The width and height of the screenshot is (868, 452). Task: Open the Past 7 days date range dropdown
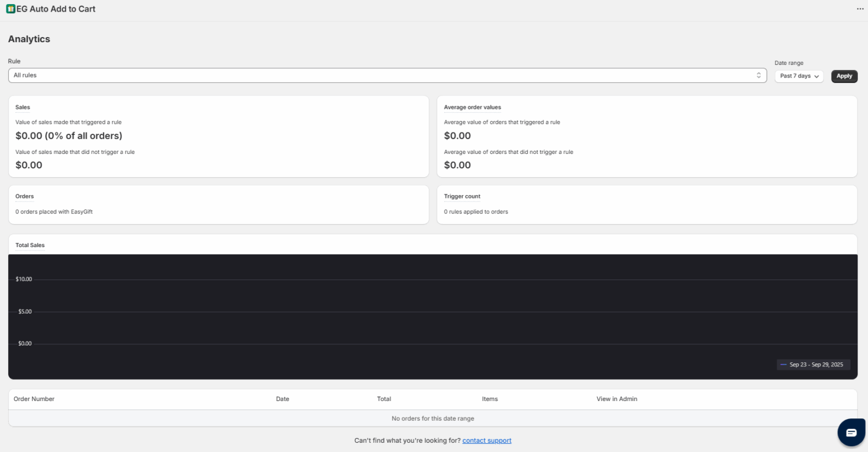click(x=799, y=76)
